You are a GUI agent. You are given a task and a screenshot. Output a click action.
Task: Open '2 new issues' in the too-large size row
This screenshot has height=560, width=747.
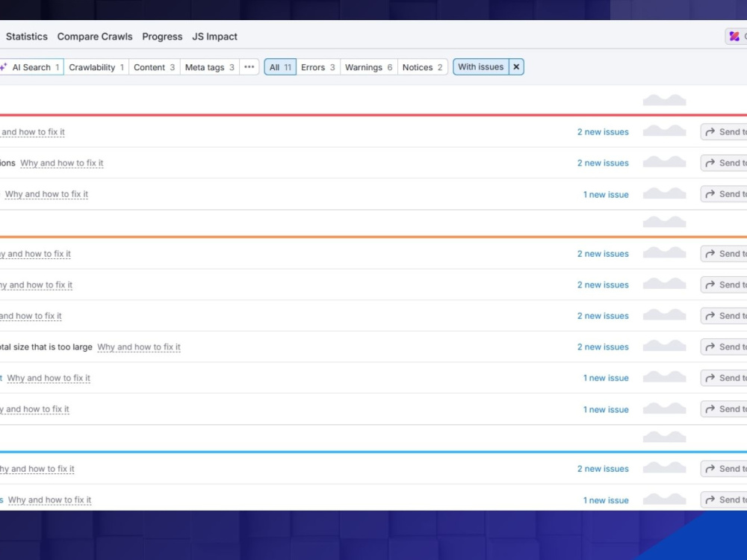click(603, 347)
